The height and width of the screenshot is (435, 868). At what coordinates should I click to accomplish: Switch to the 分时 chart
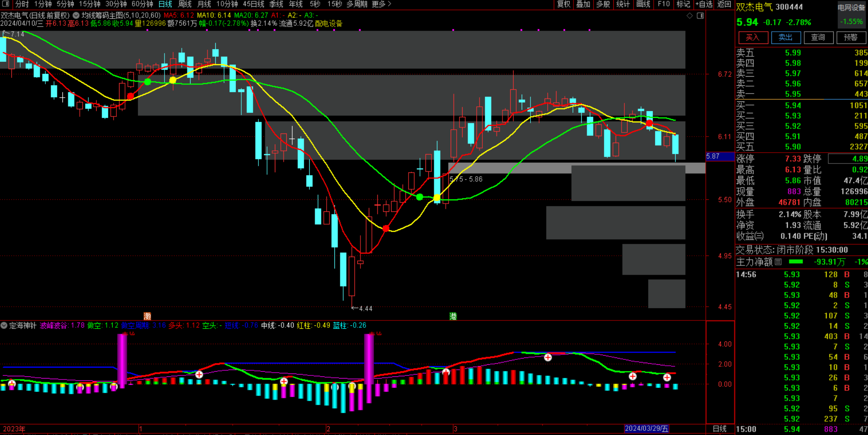pos(22,4)
